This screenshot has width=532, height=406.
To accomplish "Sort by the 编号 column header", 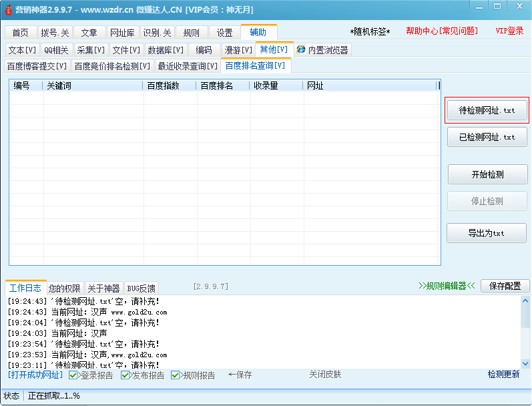I will pyautogui.click(x=26, y=85).
